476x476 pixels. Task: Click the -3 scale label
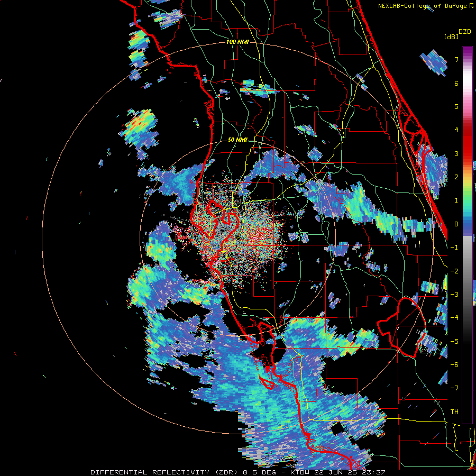pyautogui.click(x=454, y=295)
